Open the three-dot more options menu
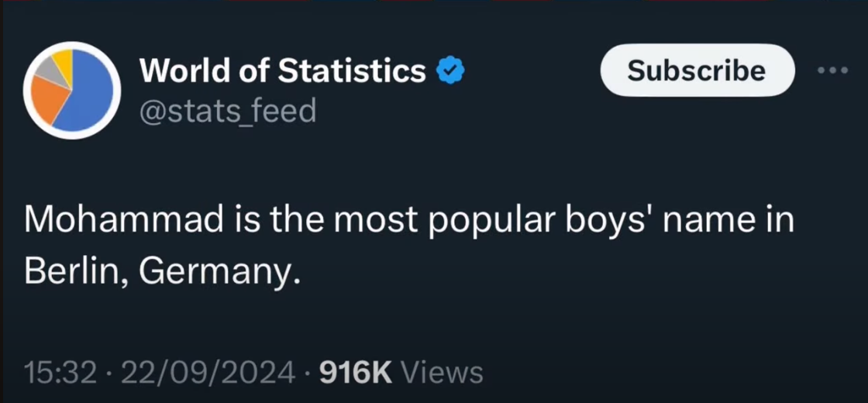Image resolution: width=868 pixels, height=403 pixels. click(834, 70)
